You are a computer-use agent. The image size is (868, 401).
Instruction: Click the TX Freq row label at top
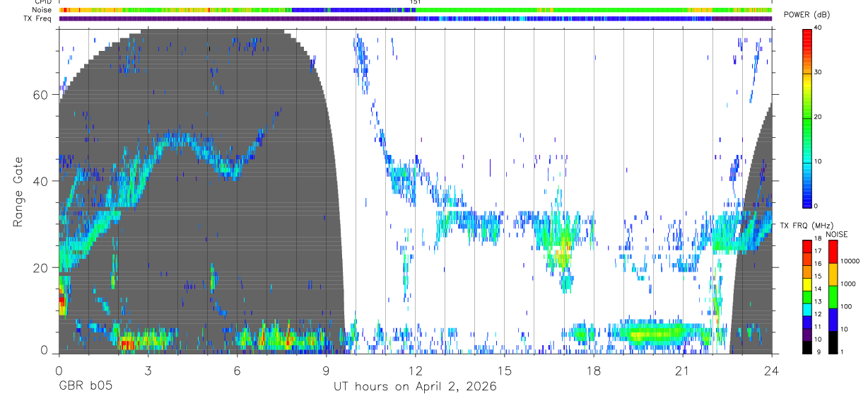pyautogui.click(x=37, y=19)
